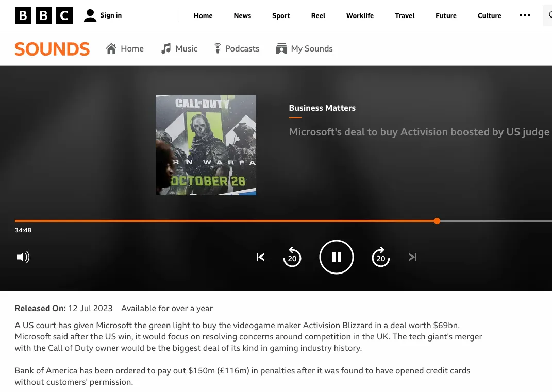This screenshot has height=392, width=552.
Task: Go to Sounds Home
Action: (125, 48)
